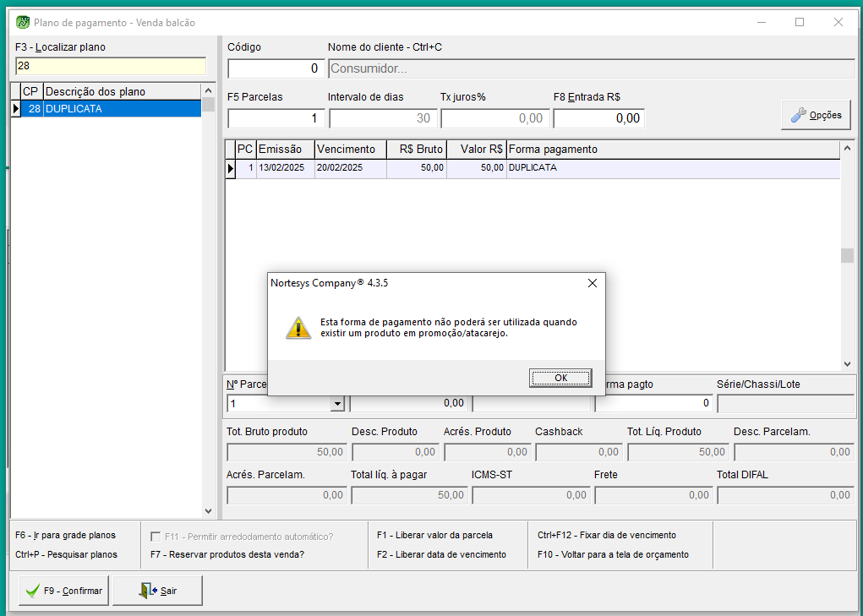Open the Opções wrench button
This screenshot has width=863, height=616.
(x=816, y=115)
